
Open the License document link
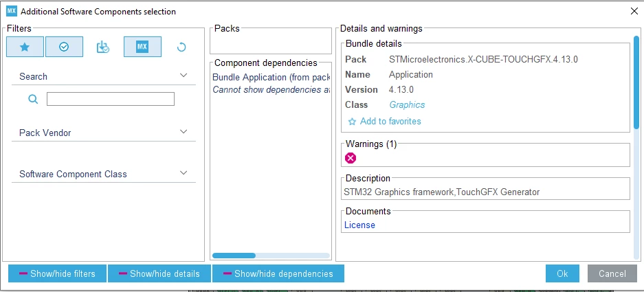coord(359,225)
